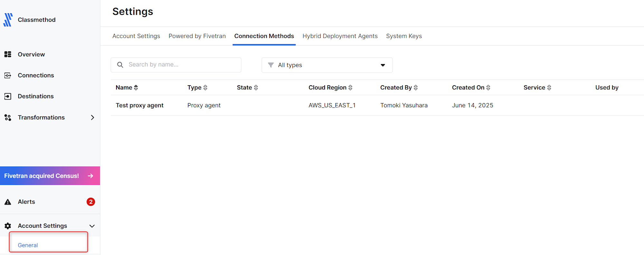The image size is (644, 255).
Task: Collapse the Account Settings section chevron
Action: [92, 226]
